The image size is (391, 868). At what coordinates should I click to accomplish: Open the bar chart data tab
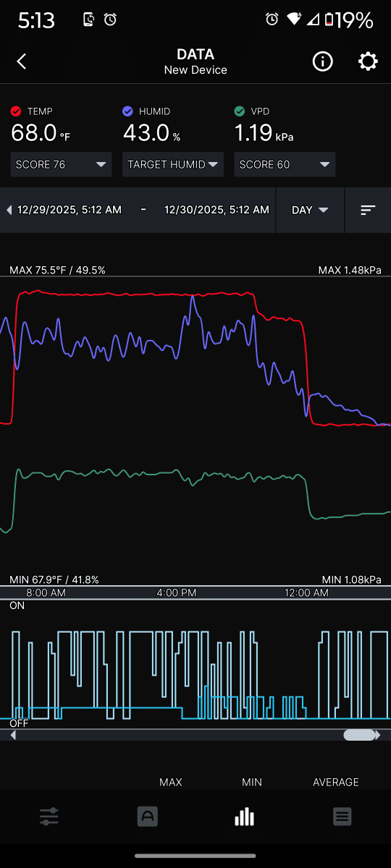245,817
